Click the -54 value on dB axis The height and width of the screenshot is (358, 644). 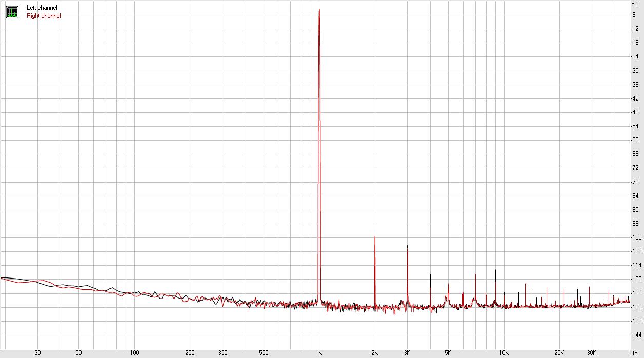click(x=635, y=126)
